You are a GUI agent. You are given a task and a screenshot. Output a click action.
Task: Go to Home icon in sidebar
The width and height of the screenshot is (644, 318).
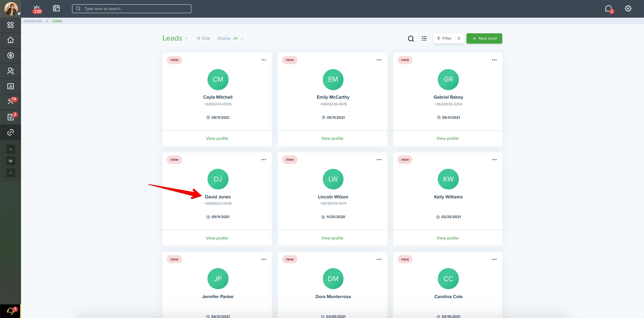[11, 40]
